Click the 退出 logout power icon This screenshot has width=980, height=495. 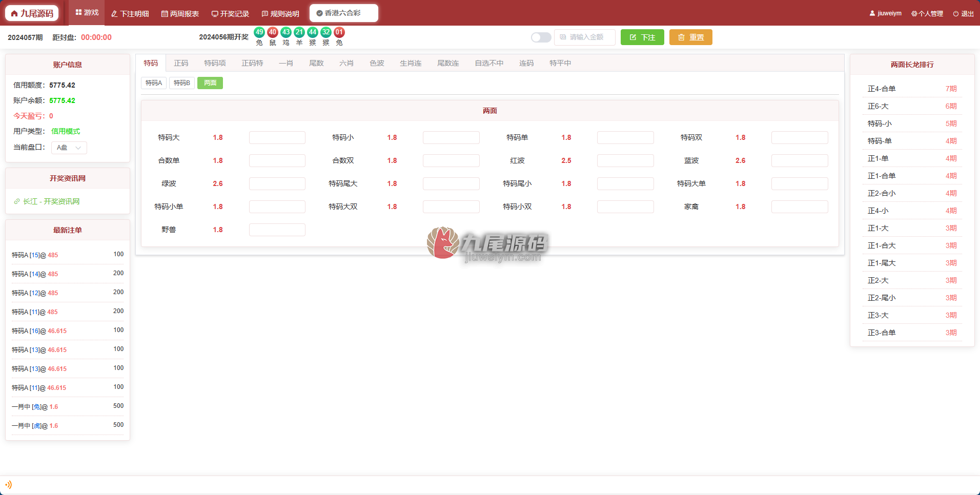955,14
